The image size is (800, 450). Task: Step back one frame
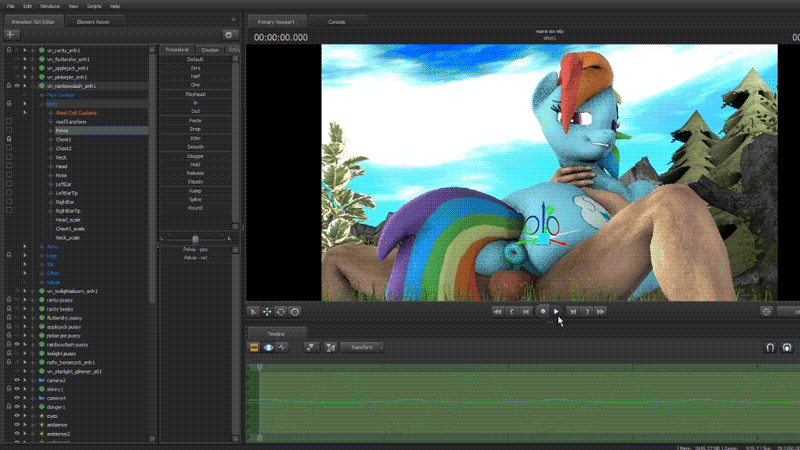click(526, 312)
